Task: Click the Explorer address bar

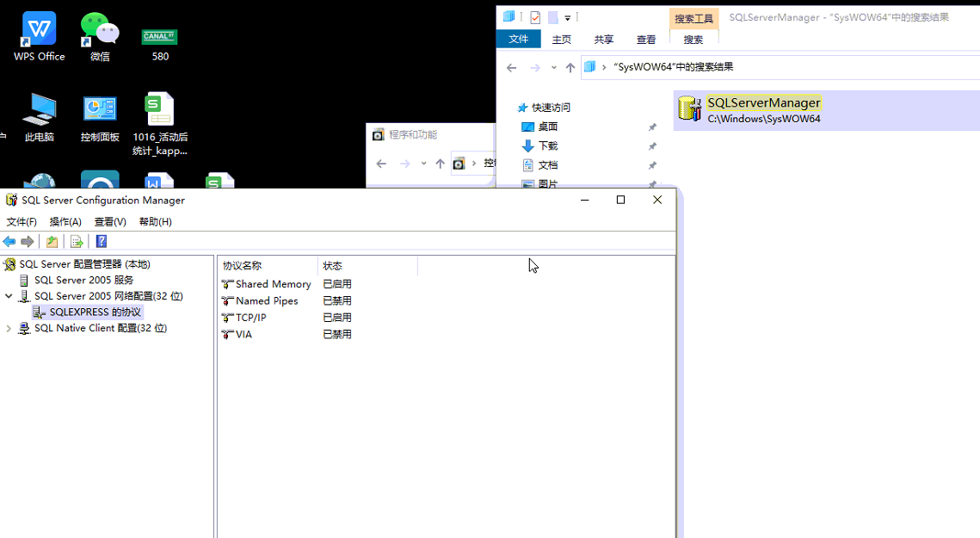Action: pos(781,67)
